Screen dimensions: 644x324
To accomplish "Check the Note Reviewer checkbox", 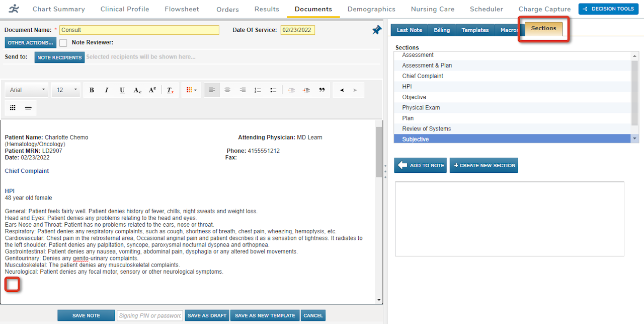I will pos(62,42).
